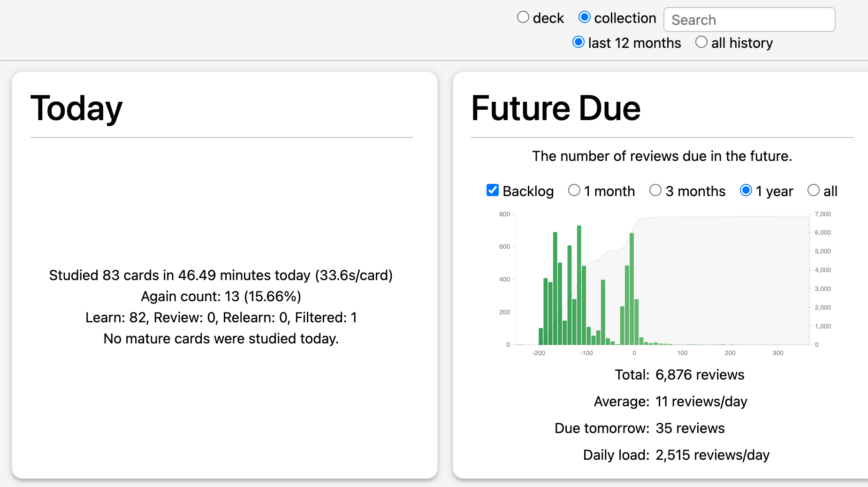868x487 pixels.
Task: Click the tall bar at day 0
Action: pos(632,289)
